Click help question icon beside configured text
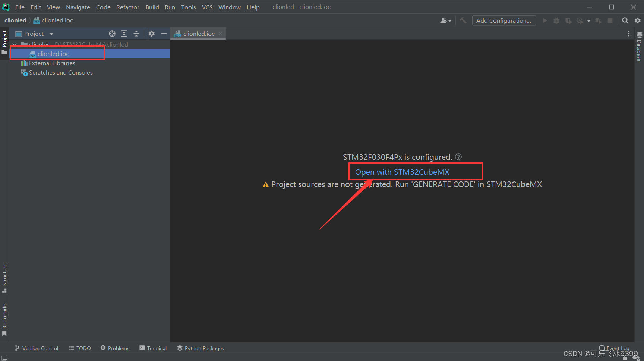Image resolution: width=644 pixels, height=361 pixels. [458, 157]
